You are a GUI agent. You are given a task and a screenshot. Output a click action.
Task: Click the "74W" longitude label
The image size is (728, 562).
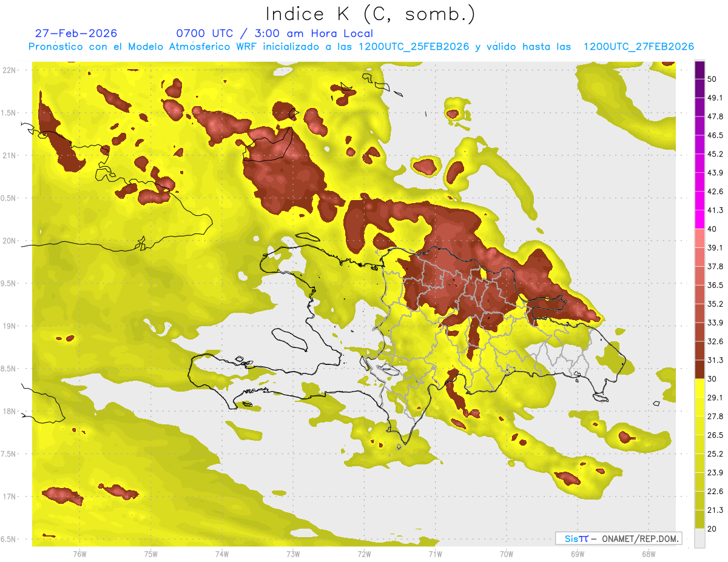[x=222, y=554]
